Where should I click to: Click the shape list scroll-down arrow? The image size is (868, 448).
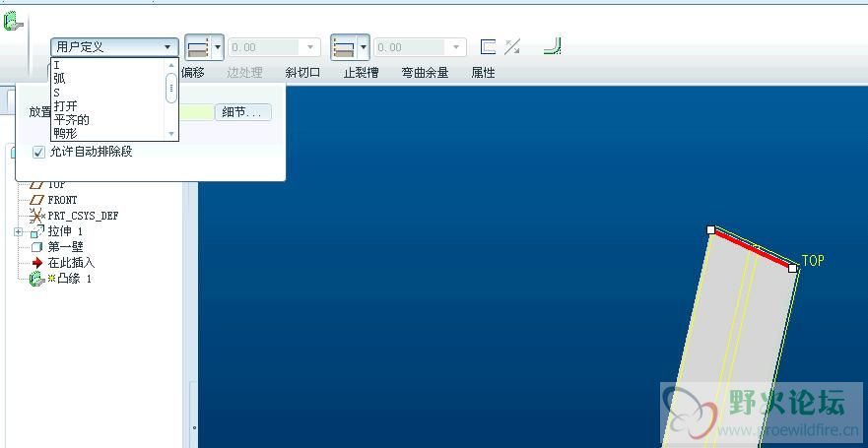171,133
